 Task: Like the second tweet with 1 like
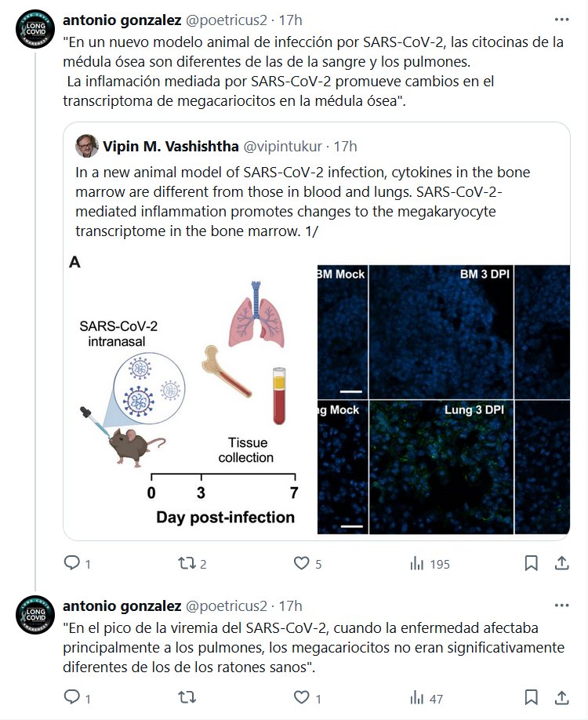302,697
